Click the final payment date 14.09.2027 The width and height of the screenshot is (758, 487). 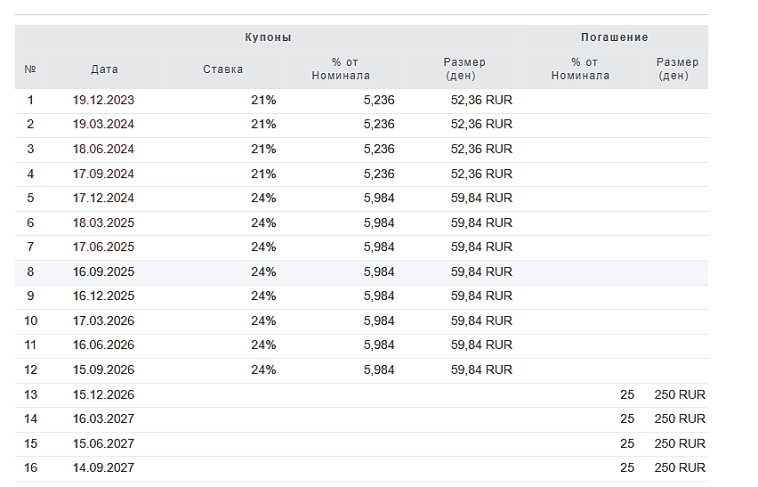click(103, 468)
